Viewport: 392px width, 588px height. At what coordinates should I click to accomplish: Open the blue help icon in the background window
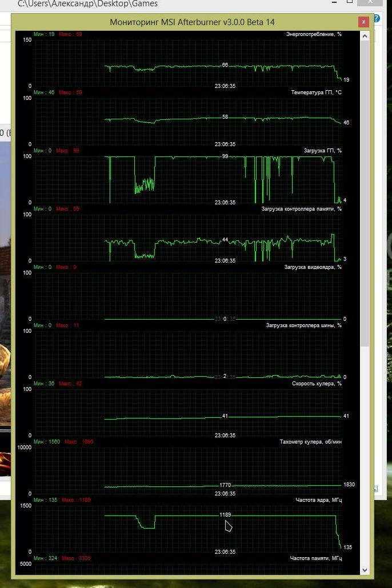(x=377, y=18)
